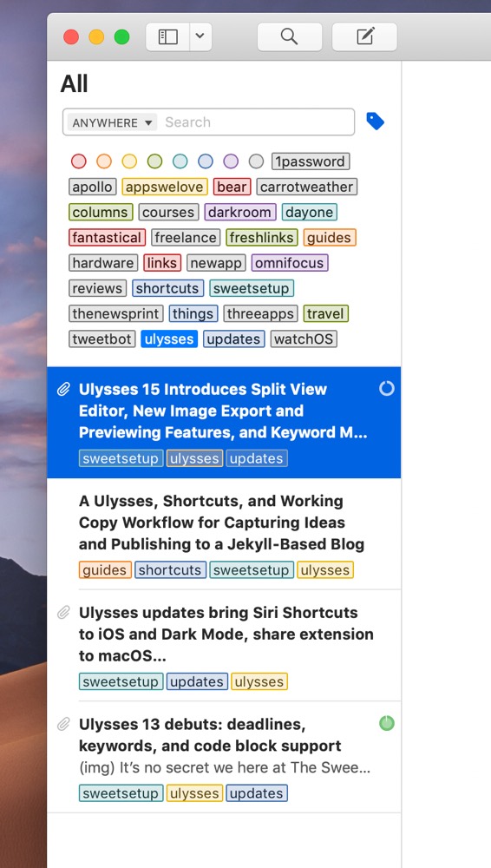Filter by the appswelove keyword
Viewport: 491px width, 868px height.
165,187
